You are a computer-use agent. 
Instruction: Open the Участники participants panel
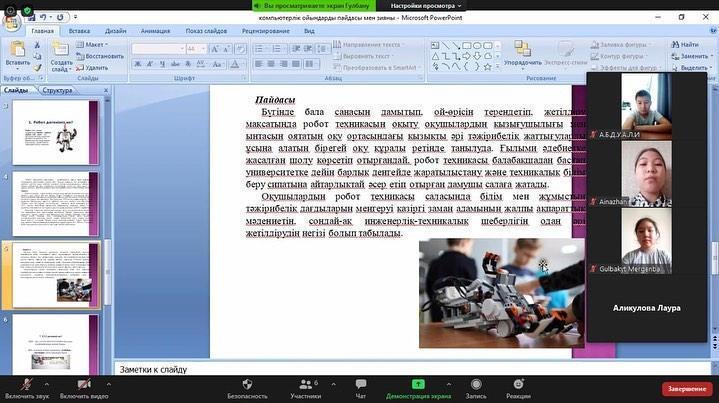(x=304, y=387)
